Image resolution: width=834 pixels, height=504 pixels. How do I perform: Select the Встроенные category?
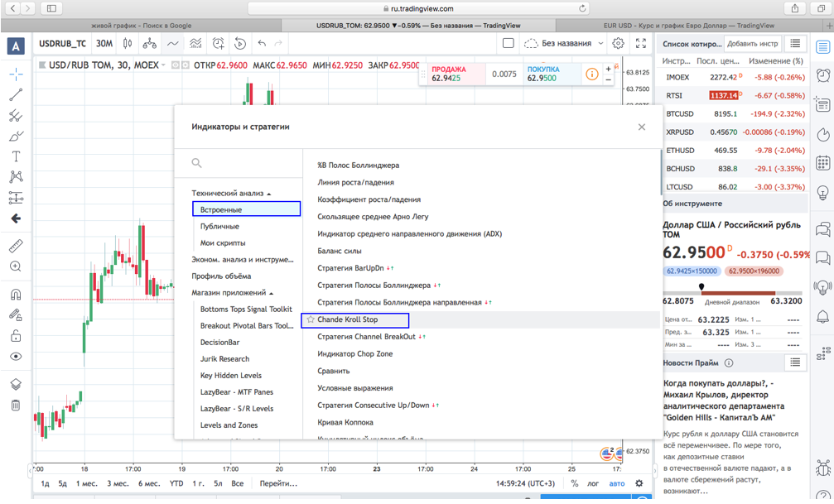pyautogui.click(x=246, y=209)
